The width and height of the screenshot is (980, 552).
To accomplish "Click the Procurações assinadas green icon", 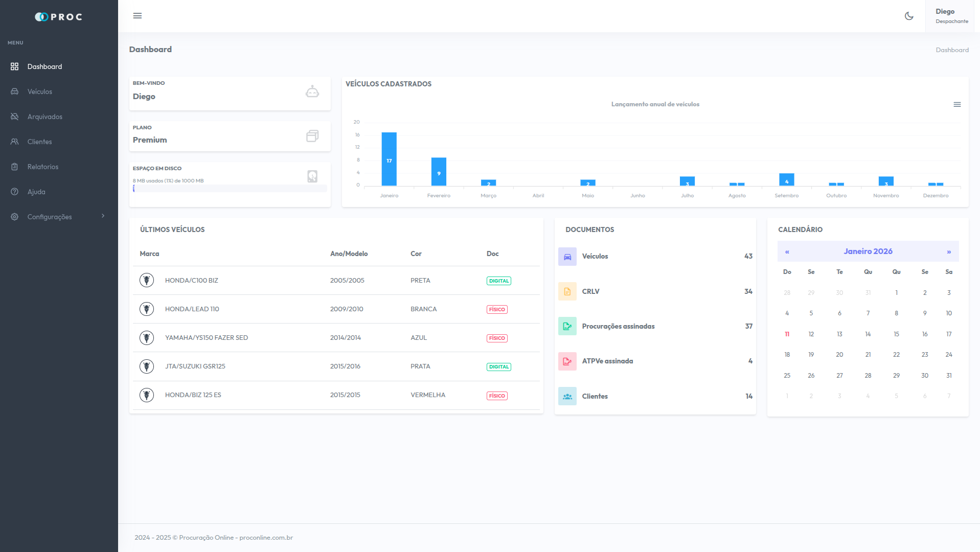I will [567, 326].
